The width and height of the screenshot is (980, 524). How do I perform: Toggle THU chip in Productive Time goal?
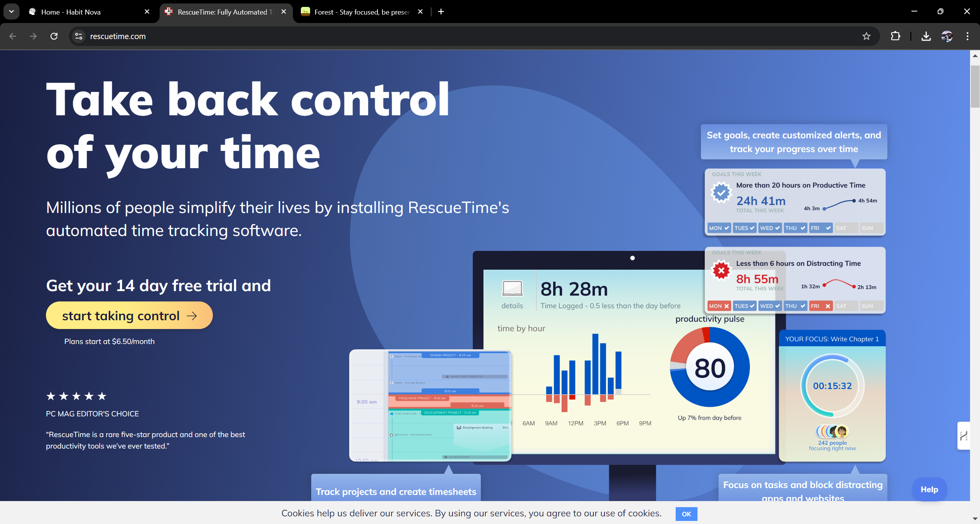point(795,228)
